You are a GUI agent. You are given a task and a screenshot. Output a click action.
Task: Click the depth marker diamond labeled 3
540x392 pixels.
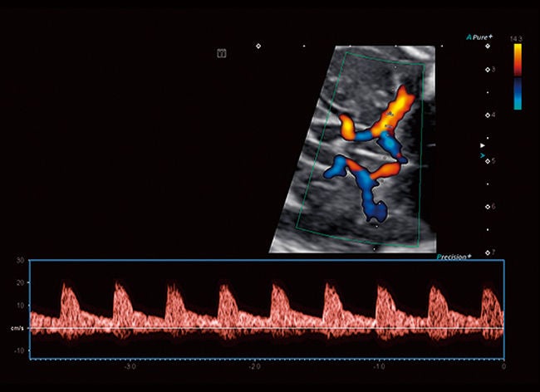coord(488,70)
